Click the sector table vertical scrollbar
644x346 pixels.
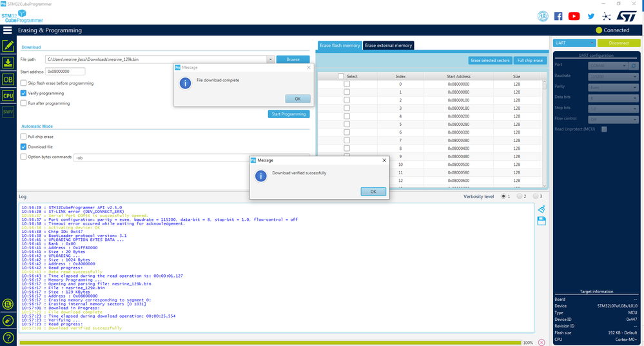tap(545, 134)
